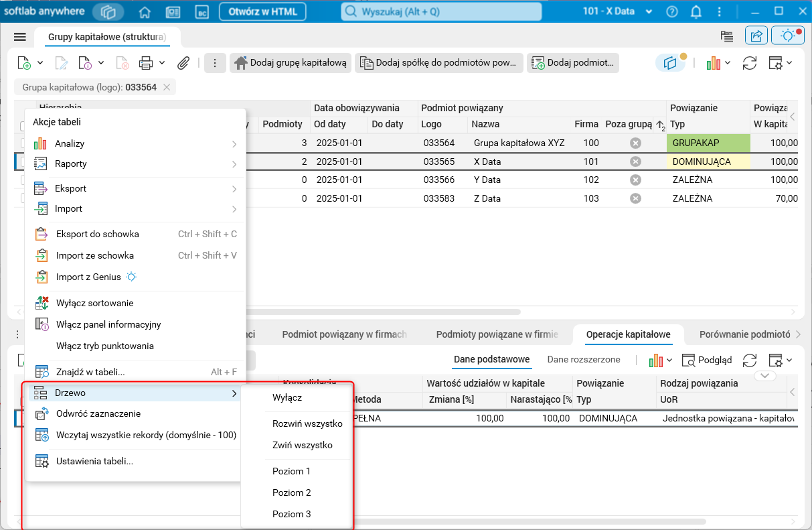Select Rozwiń wszystko from Drzewo submenu

[x=307, y=423]
